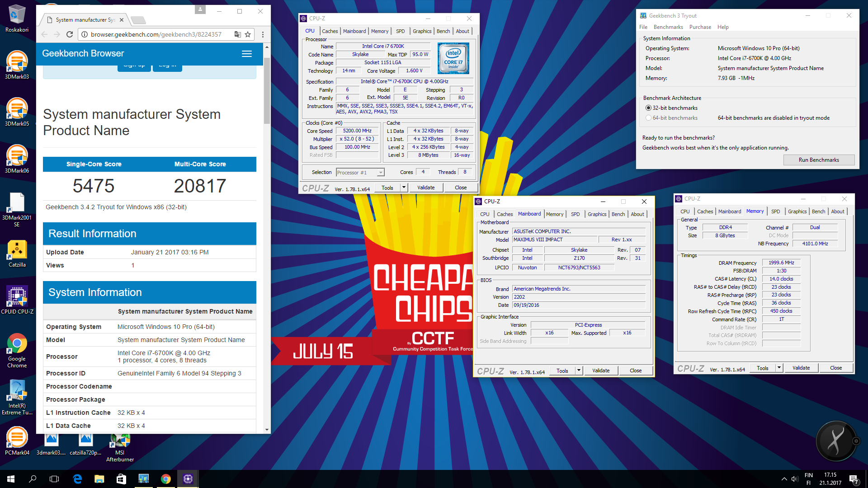Open Intel Extreme Tuning desktop shortcut

[17, 398]
